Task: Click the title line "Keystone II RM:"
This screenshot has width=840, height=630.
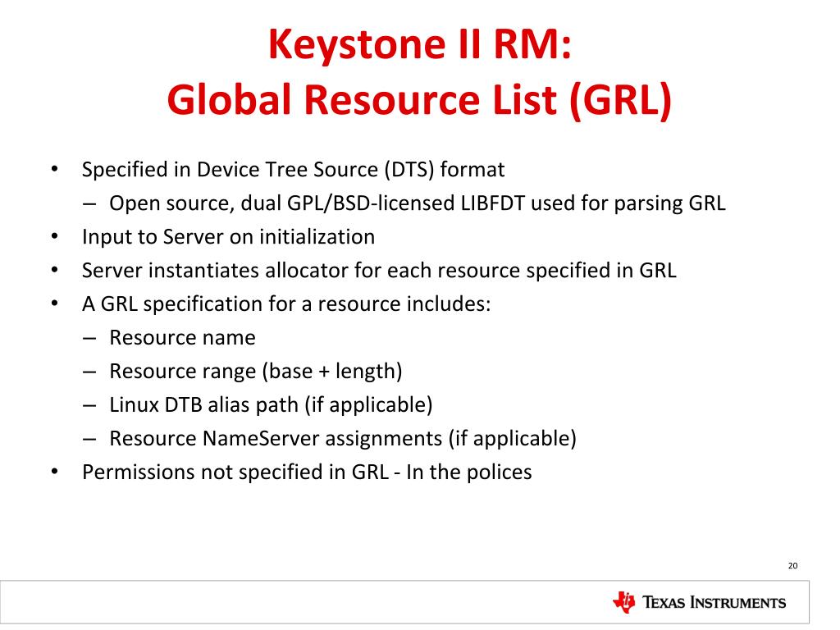Action: [420, 44]
